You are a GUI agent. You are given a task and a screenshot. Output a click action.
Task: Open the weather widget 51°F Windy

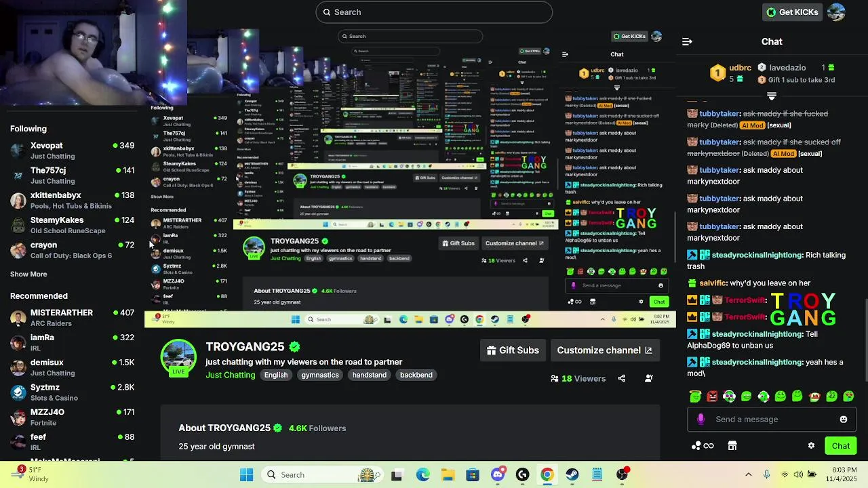[x=31, y=474]
